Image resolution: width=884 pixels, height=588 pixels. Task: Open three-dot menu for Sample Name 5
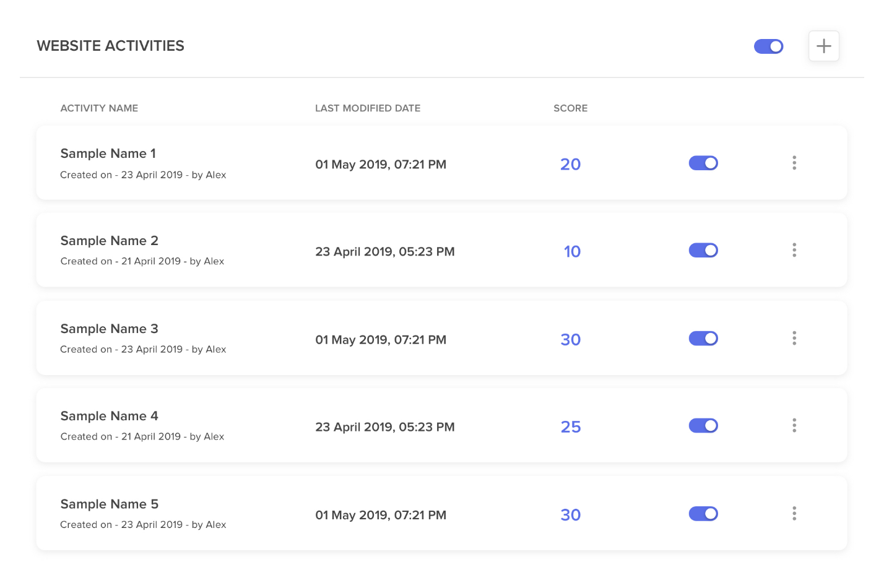point(794,513)
